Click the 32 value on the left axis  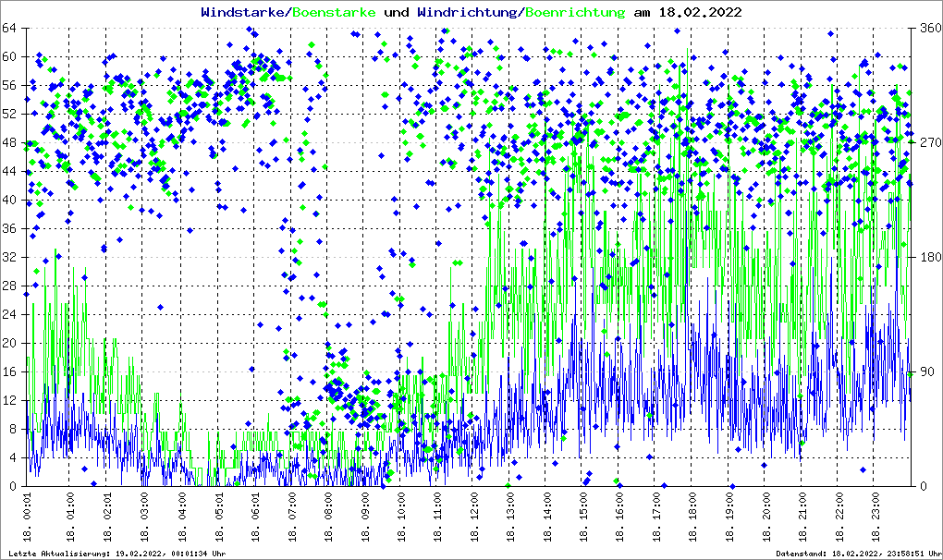(x=13, y=257)
